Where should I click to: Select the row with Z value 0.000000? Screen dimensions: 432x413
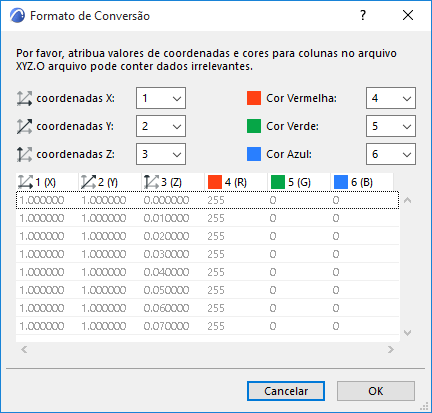[207, 200]
